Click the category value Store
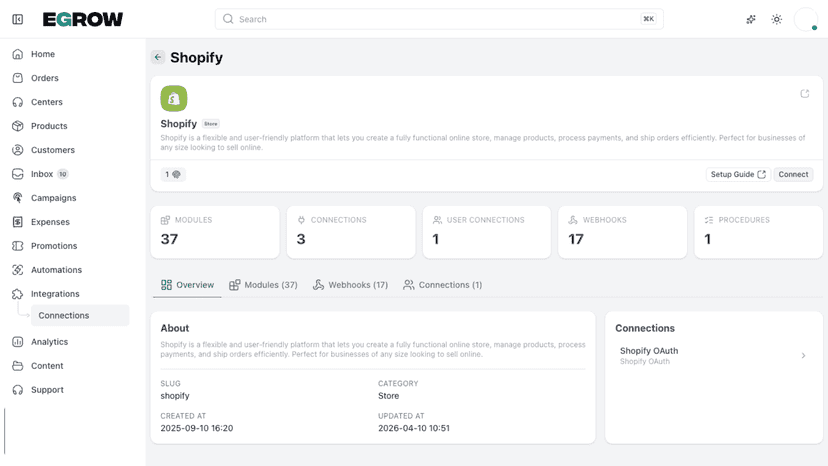The height and width of the screenshot is (466, 828). click(x=389, y=396)
